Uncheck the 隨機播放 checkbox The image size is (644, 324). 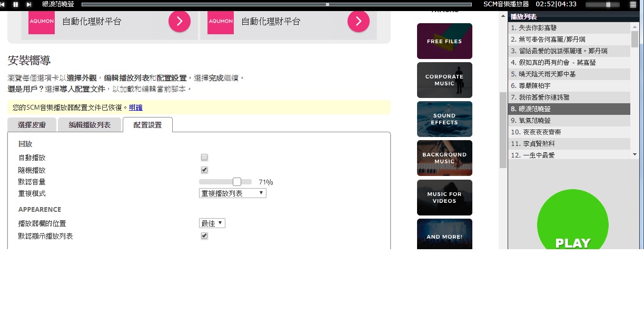(x=204, y=170)
